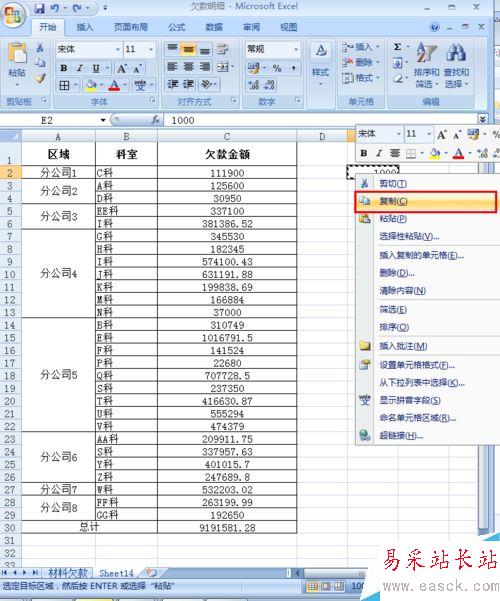The image size is (500, 601).
Task: Open Sort and Filter (排序和筛选)
Action: [427, 65]
